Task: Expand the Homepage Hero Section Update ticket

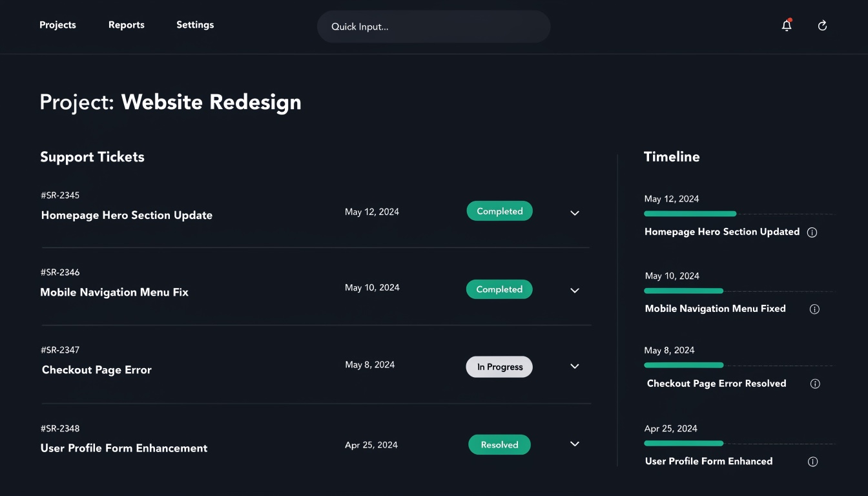Action: (575, 213)
